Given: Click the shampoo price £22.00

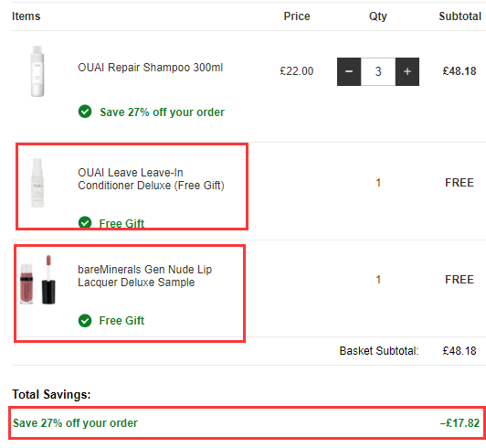Looking at the screenshot, I should pyautogui.click(x=297, y=71).
